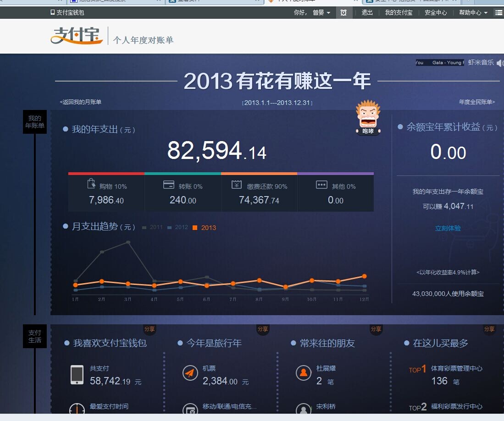This screenshot has width=504, height=421.
Task: Click the 43,030,000人使用余额宝 text
Action: tap(448, 294)
